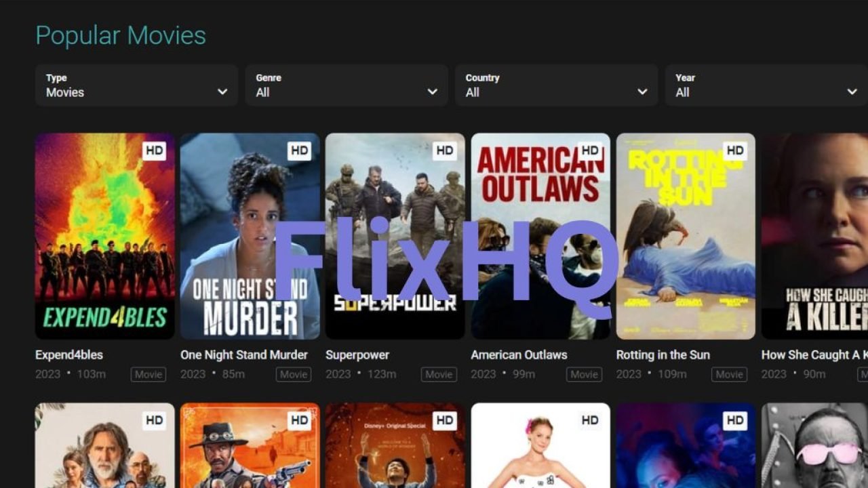Open Rotting in the Sun
The width and height of the screenshot is (868, 488).
(x=663, y=354)
